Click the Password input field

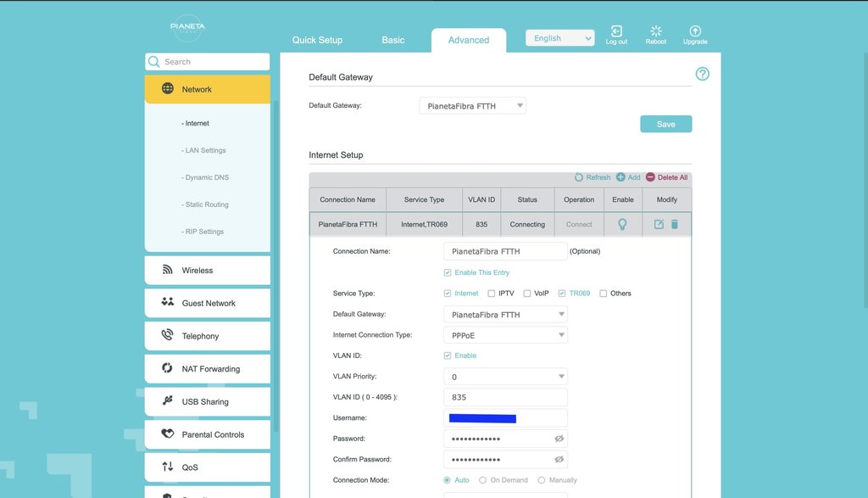[x=505, y=439]
